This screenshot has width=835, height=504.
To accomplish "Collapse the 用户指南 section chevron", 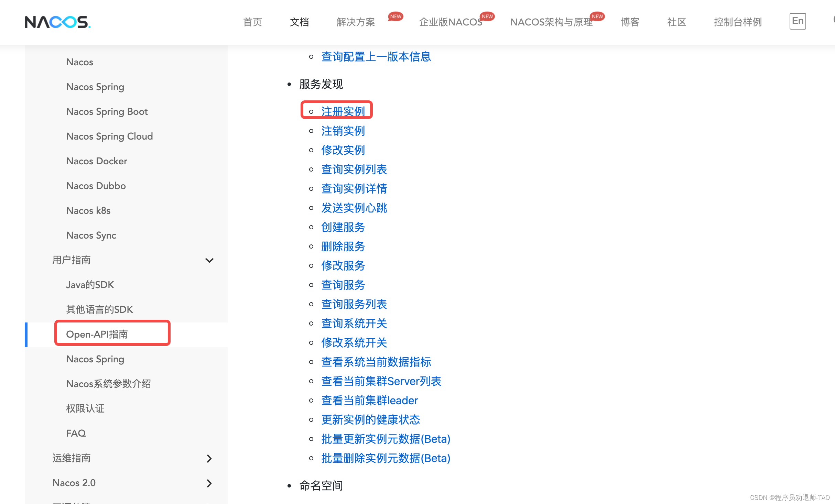I will 209,260.
